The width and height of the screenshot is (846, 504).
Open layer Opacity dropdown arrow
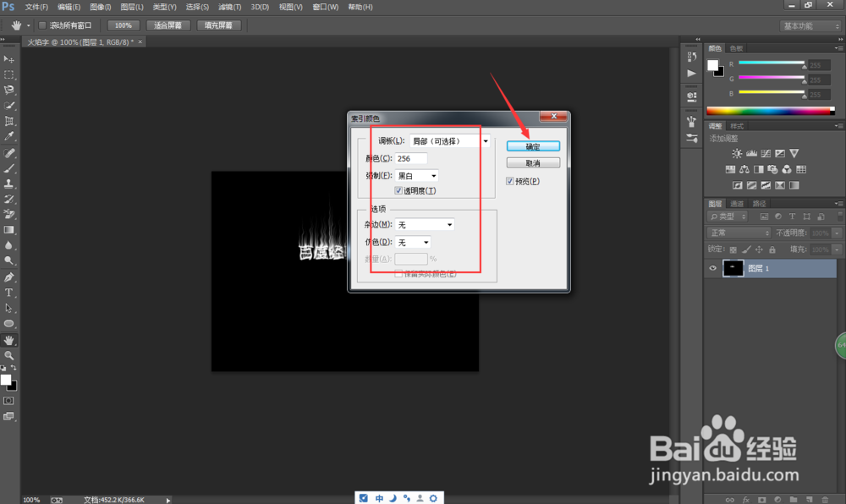pos(837,233)
